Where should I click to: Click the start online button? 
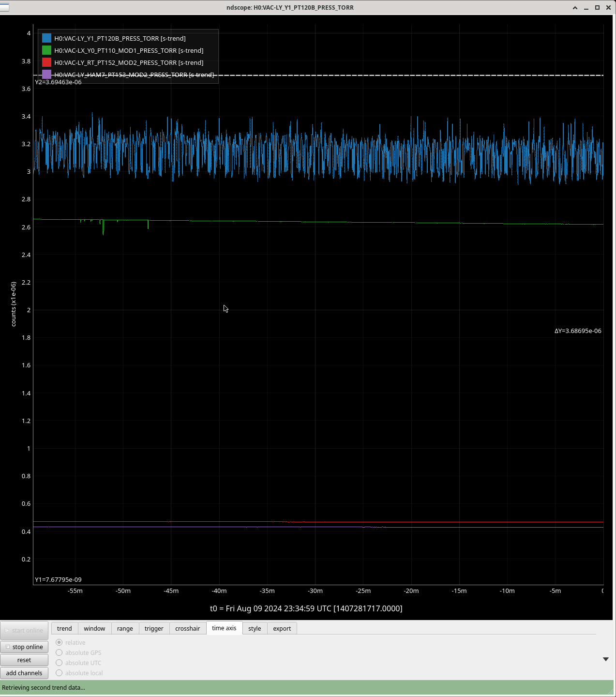point(24,630)
